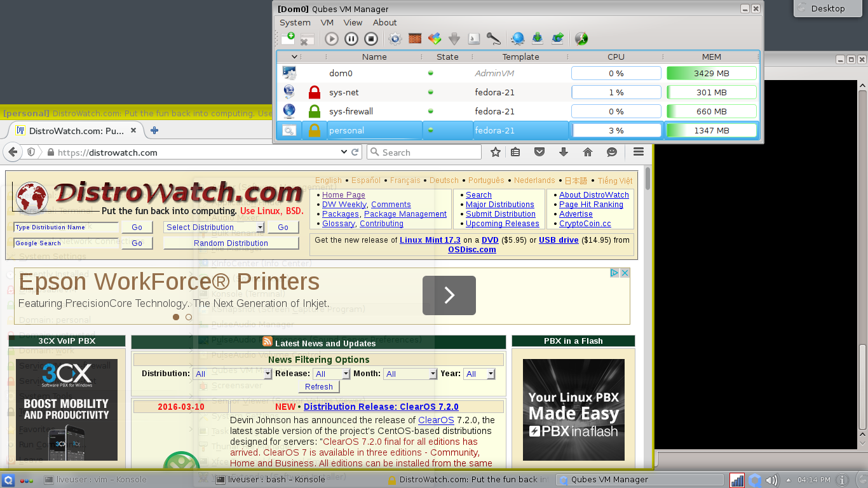Viewport: 868px width, 488px height.
Task: Open the View menu in Qubes Manager
Action: 353,22
